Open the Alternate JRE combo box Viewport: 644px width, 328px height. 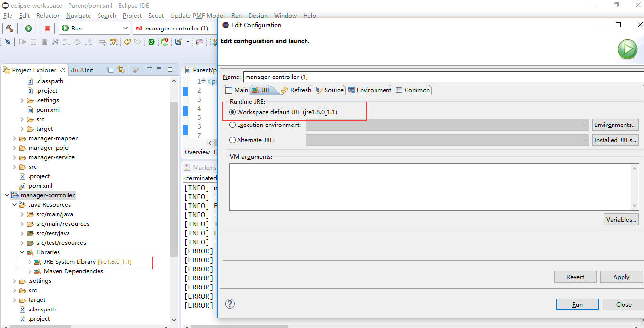click(x=447, y=140)
